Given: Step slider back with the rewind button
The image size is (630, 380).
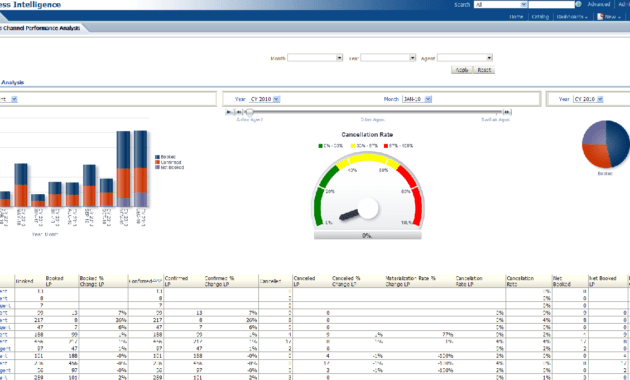Looking at the screenshot, I should coord(238,112).
